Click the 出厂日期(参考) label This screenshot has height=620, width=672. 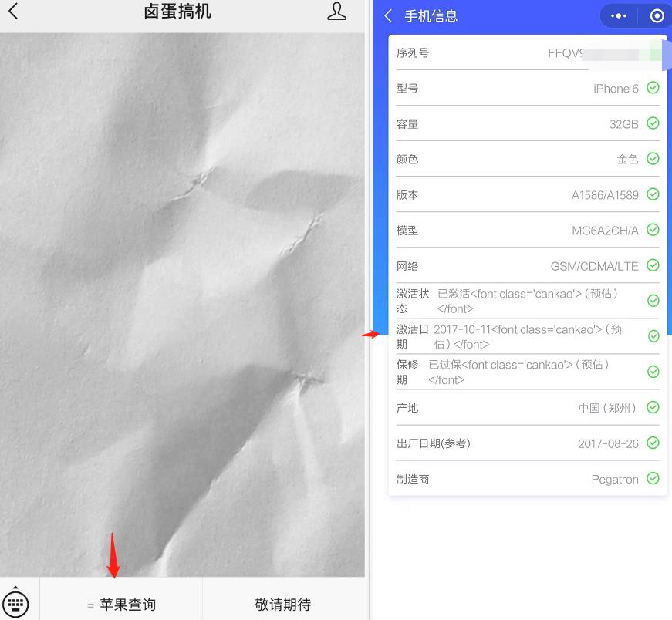434,443
